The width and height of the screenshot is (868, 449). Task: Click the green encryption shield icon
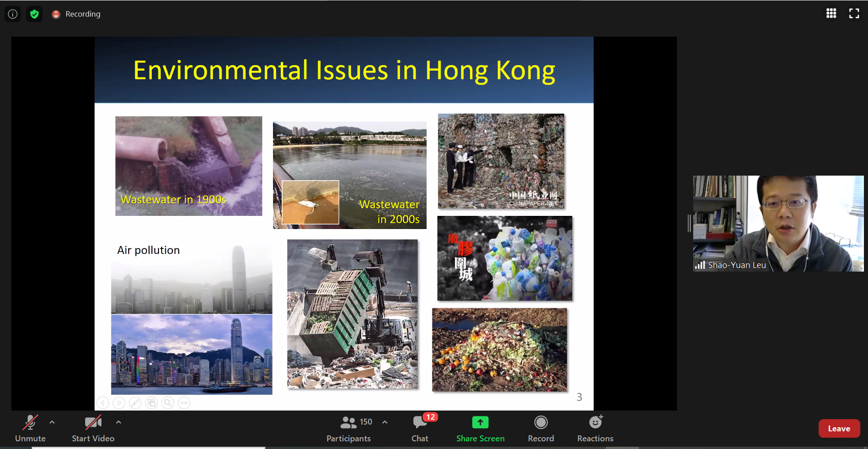coord(34,14)
